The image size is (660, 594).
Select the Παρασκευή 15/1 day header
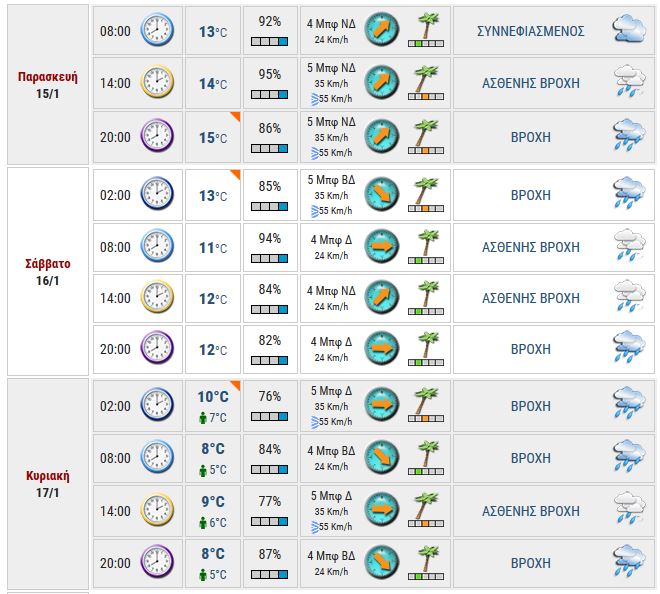coord(48,85)
